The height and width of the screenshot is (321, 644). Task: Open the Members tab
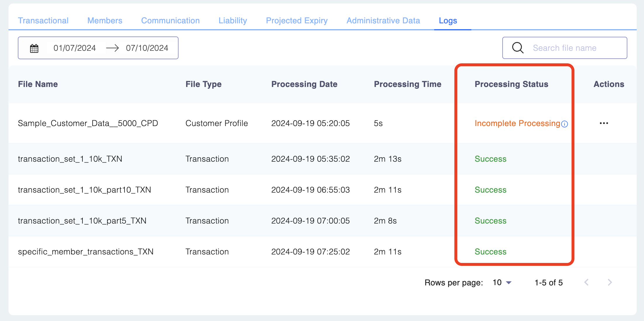105,20
